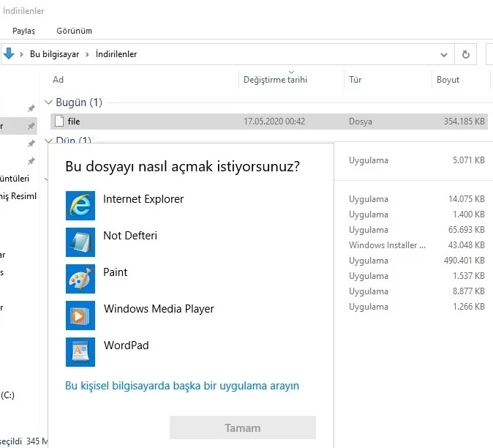Image resolution: width=493 pixels, height=448 pixels.
Task: Open the address bar history dropdown
Action: point(444,55)
